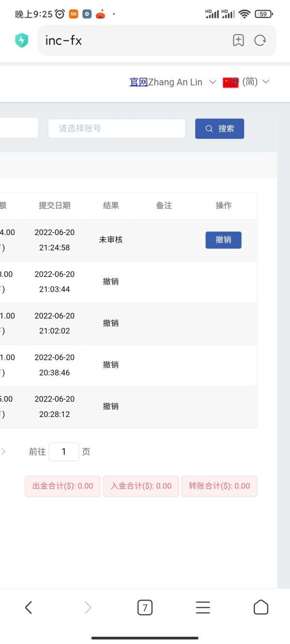Image resolution: width=290 pixels, height=644 pixels.
Task: Open the 官网 official site link
Action: 139,82
